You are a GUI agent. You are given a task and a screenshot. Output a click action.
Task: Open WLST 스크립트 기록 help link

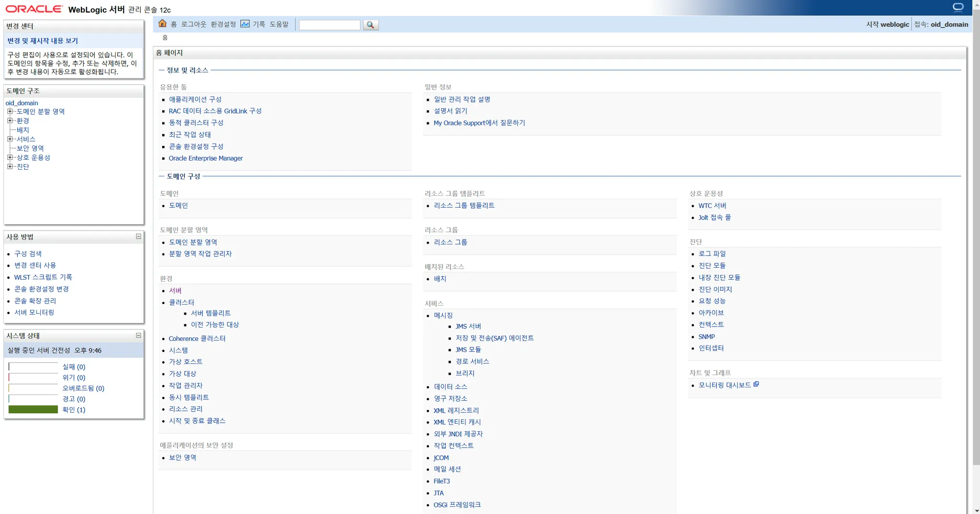43,277
